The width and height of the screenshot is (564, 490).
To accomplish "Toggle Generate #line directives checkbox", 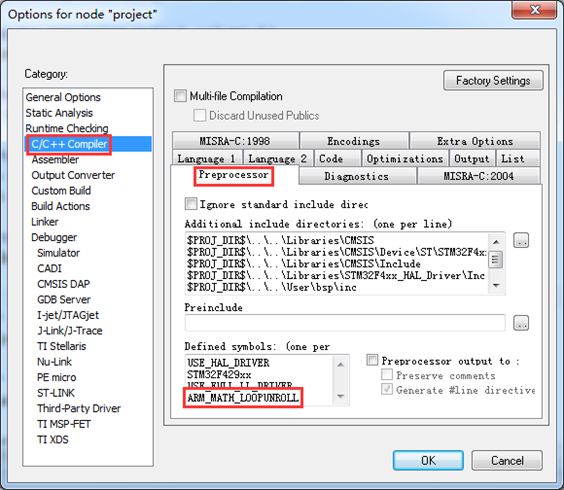I will click(x=387, y=390).
